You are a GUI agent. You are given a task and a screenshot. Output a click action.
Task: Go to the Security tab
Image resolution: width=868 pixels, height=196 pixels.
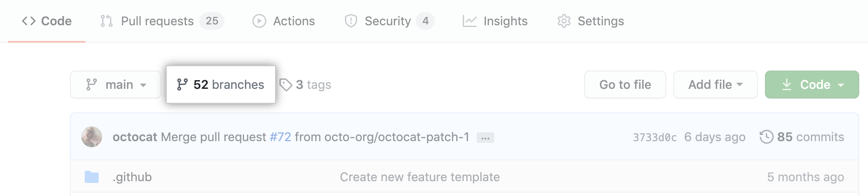(389, 21)
